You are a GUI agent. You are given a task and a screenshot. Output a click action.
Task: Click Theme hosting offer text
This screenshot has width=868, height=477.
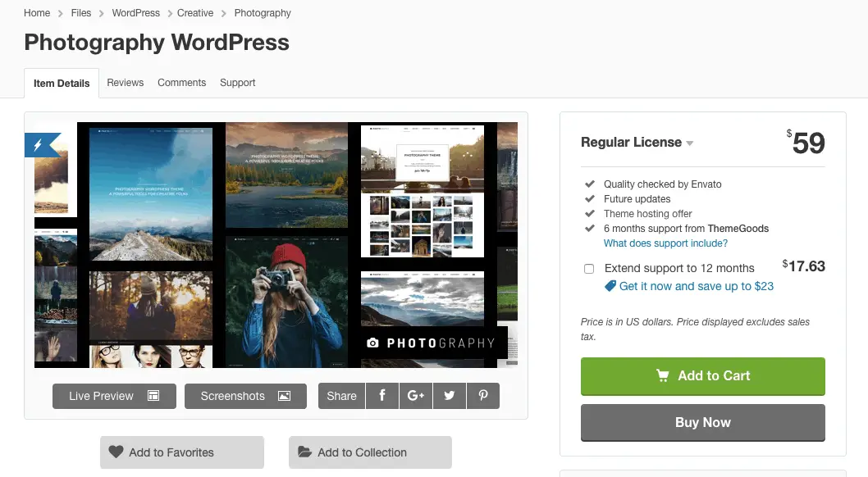click(647, 214)
